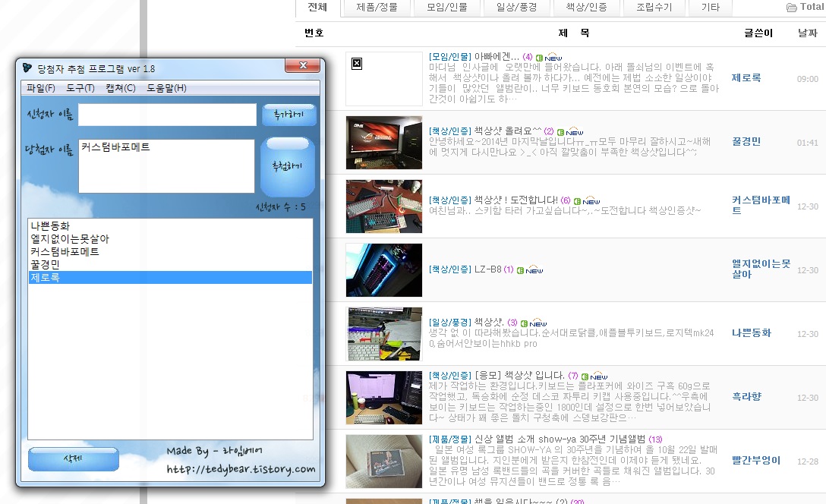Focus the 신청자 이름 input field
This screenshot has height=504, width=826.
[x=168, y=115]
